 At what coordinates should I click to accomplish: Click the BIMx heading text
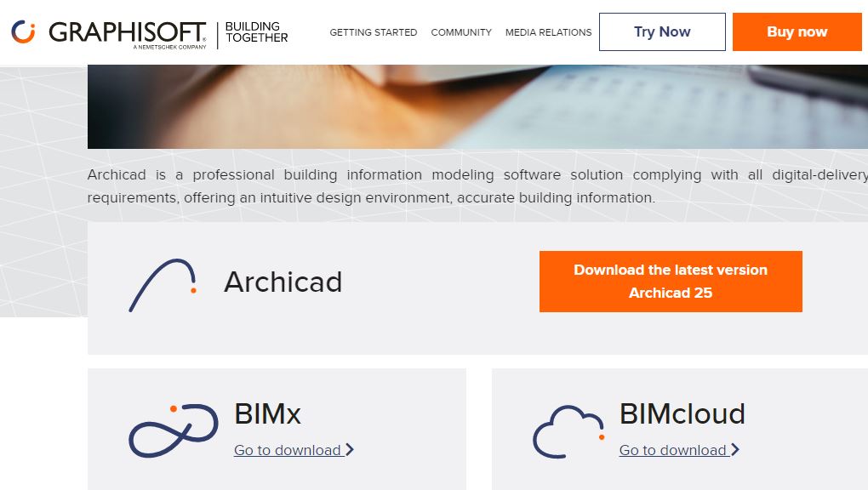(267, 413)
